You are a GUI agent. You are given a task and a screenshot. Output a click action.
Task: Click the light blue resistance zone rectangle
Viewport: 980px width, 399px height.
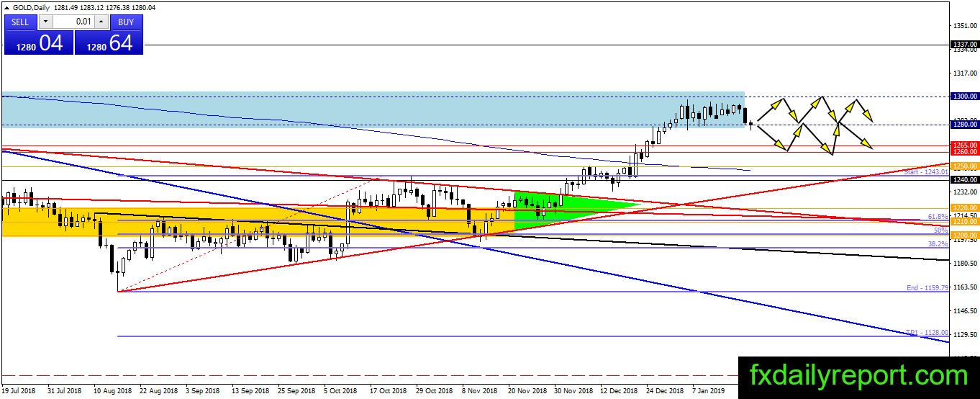(x=373, y=108)
